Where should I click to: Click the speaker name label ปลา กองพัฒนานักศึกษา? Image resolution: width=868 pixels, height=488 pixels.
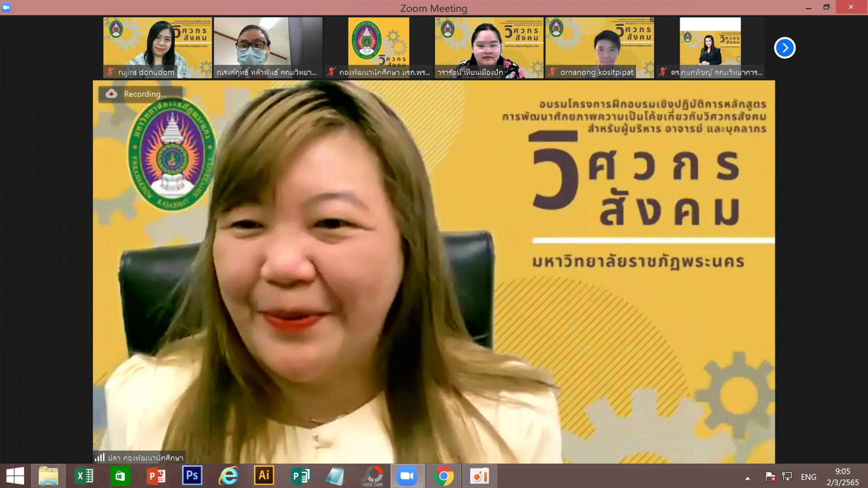tap(146, 458)
